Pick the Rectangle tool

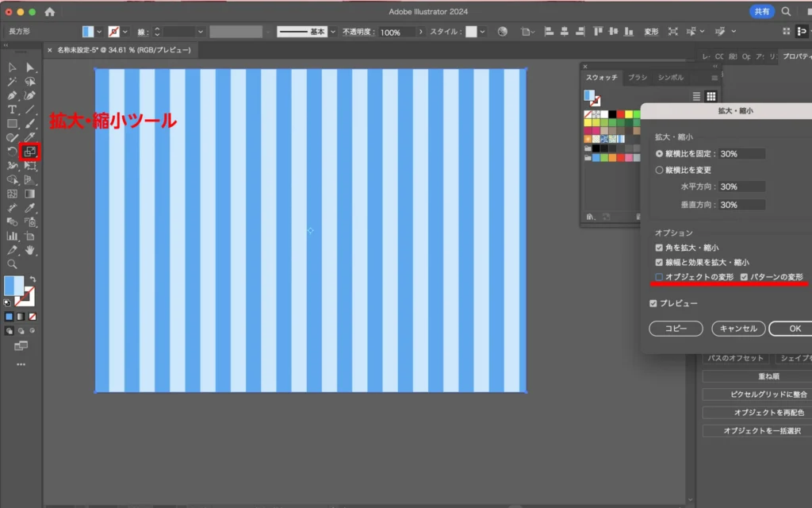13,124
